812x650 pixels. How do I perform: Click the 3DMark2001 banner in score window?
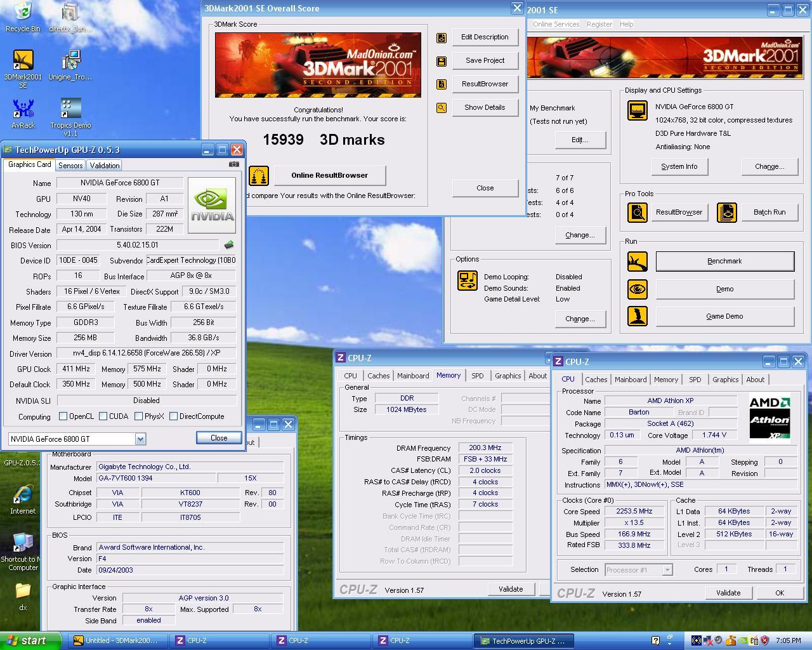tap(318, 65)
